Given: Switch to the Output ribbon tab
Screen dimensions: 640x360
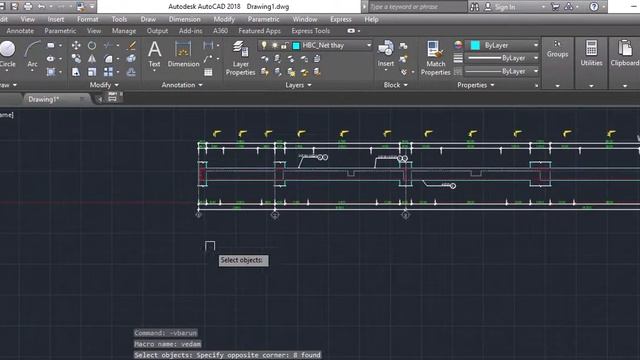Looking at the screenshot, I should (157, 31).
